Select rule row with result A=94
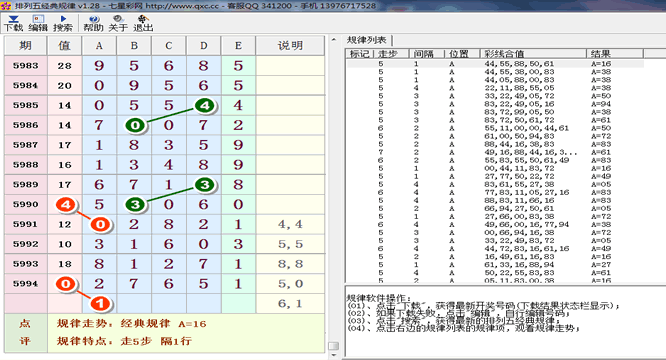 495,104
